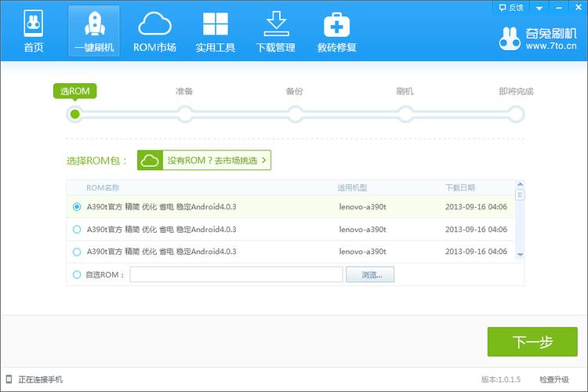Viewport: 588px width, 392px height.
Task: Open the 实用工具 grid icon
Action: pos(216,24)
